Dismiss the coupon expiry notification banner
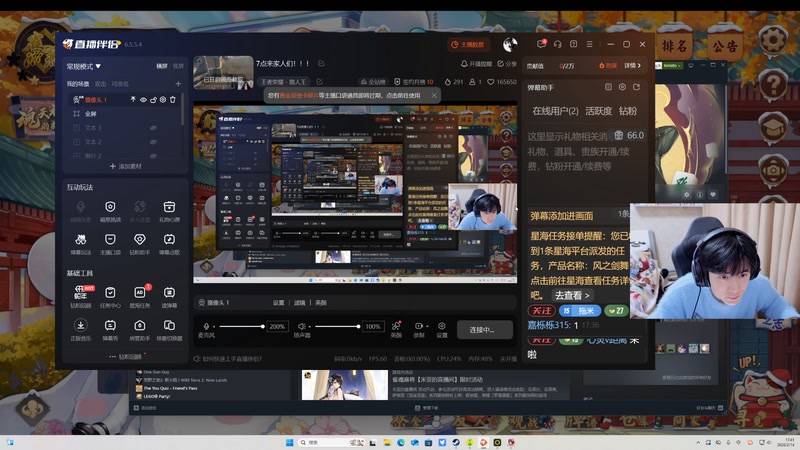800x450 pixels. coord(434,95)
